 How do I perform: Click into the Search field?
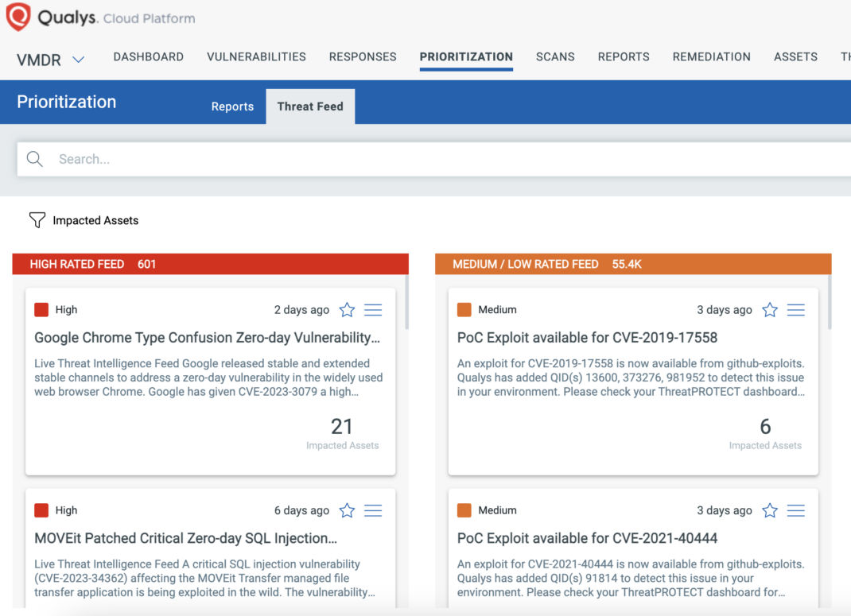(398, 159)
